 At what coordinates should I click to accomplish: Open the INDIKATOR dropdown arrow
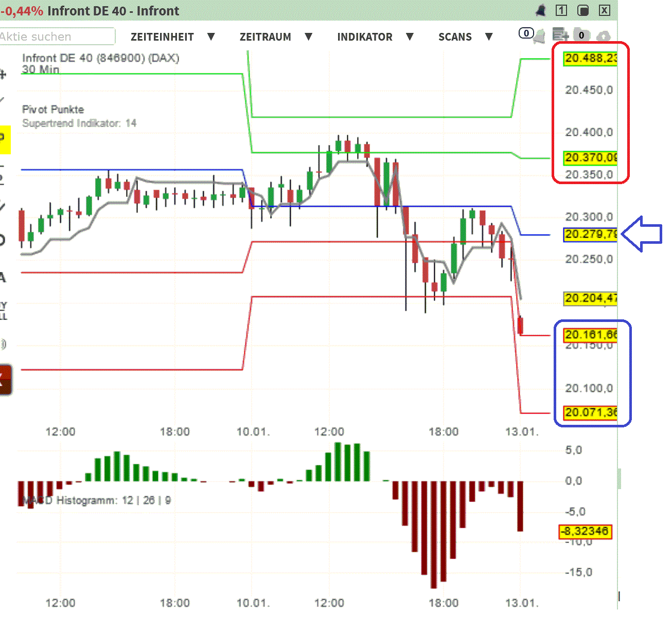coord(410,37)
